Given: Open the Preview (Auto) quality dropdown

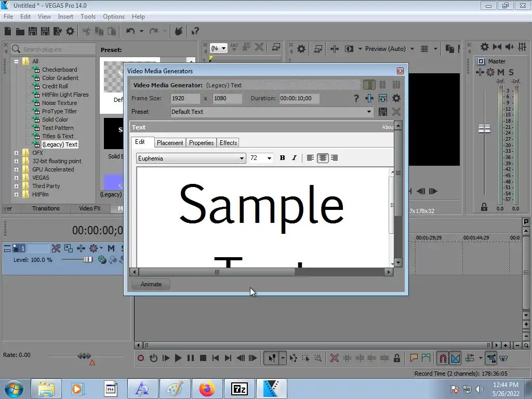Looking at the screenshot, I should point(412,49).
